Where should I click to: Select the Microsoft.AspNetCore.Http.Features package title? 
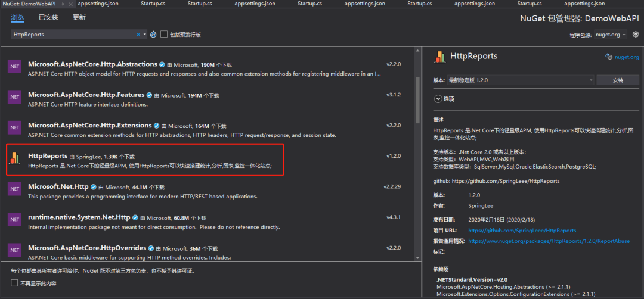click(86, 95)
